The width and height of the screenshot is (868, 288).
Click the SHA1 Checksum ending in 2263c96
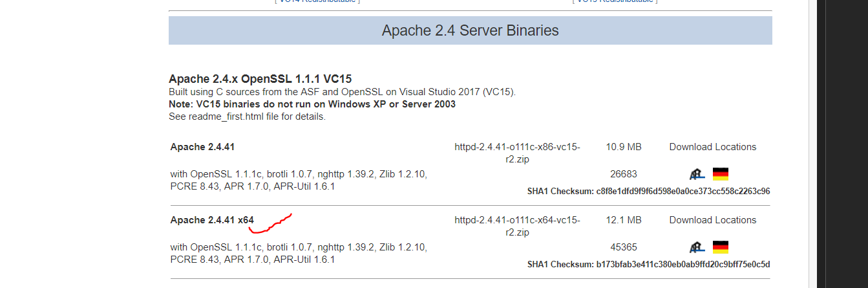click(648, 192)
